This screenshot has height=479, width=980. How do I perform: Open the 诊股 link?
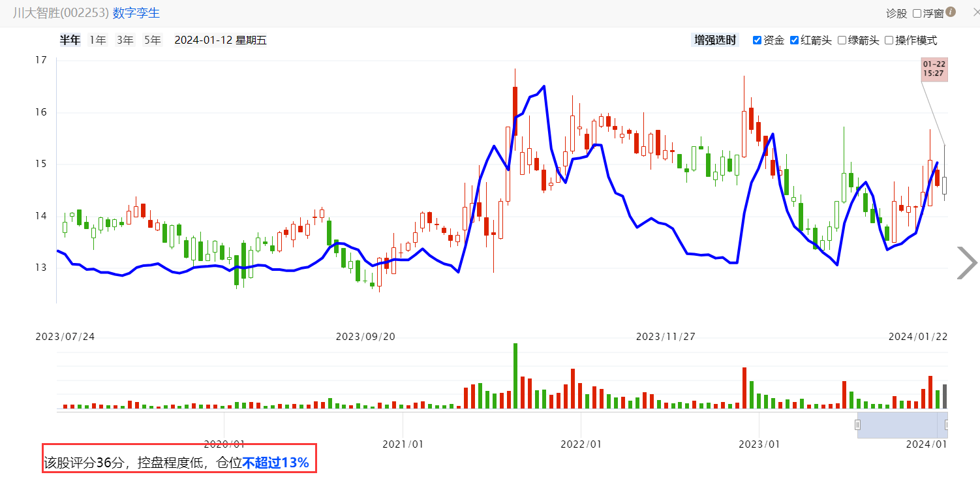coord(896,13)
